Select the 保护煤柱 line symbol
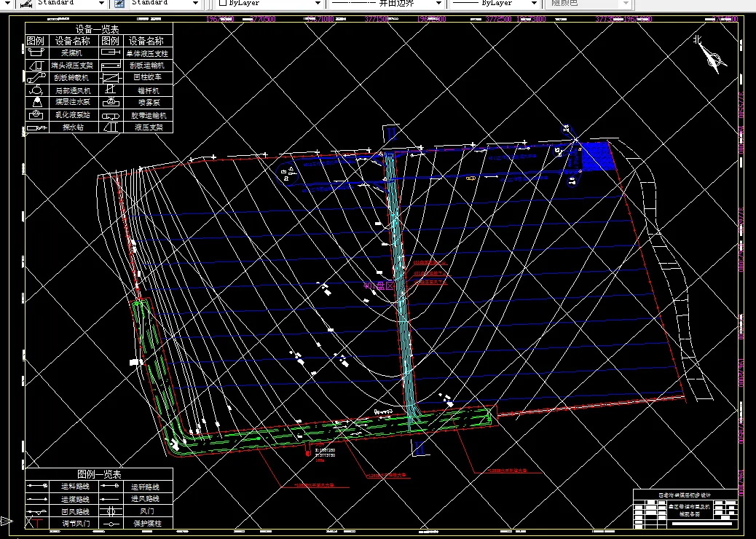This screenshot has height=539, width=756. click(x=111, y=524)
